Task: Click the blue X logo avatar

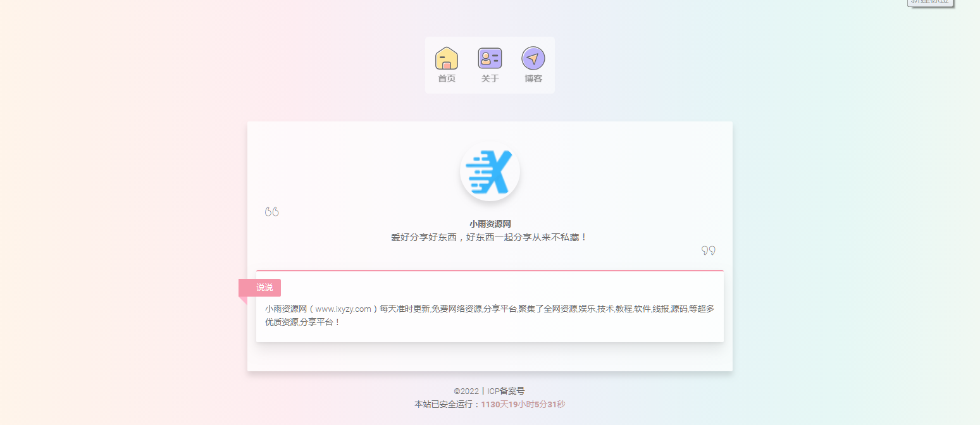Action: coord(490,171)
